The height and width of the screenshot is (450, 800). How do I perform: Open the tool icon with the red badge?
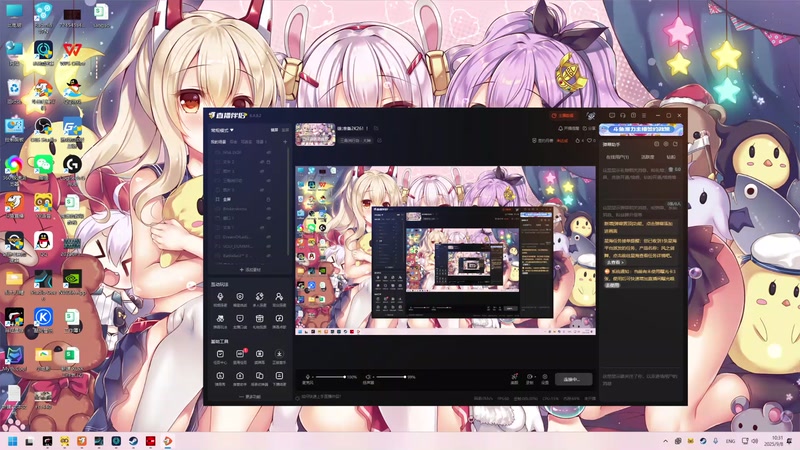240,354
